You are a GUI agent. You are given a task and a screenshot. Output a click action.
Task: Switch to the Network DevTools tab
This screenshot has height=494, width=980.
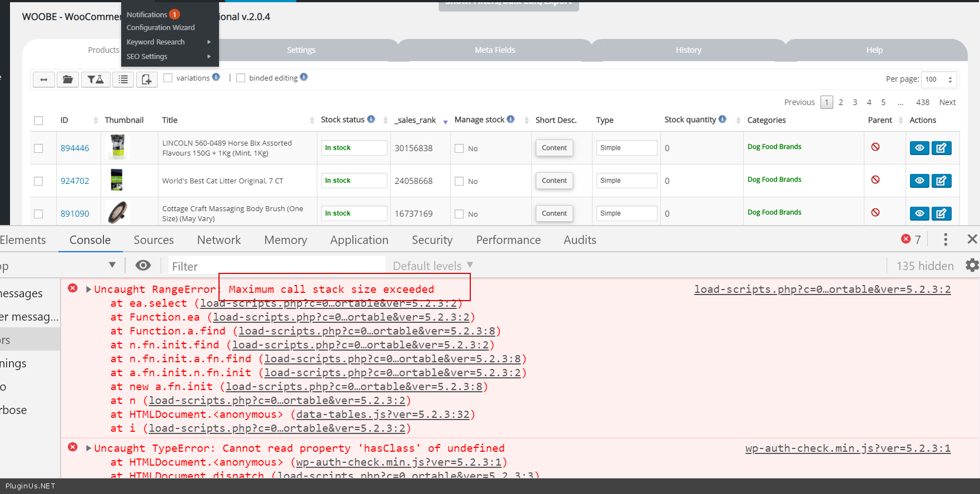click(218, 240)
